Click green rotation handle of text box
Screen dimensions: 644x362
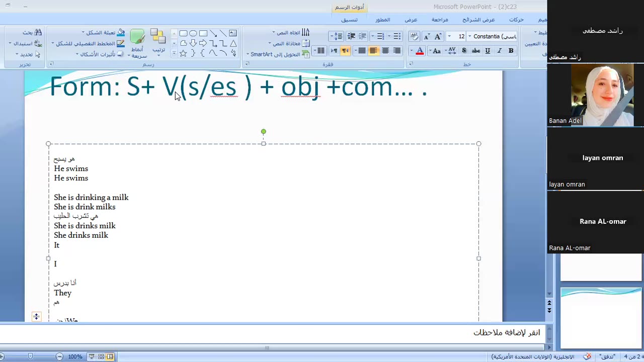coord(264,132)
